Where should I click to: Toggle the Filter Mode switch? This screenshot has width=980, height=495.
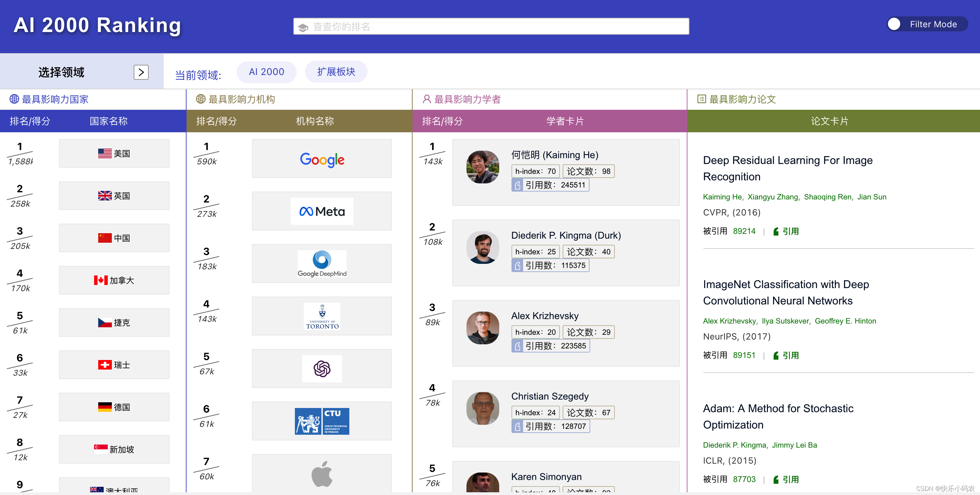pos(894,24)
